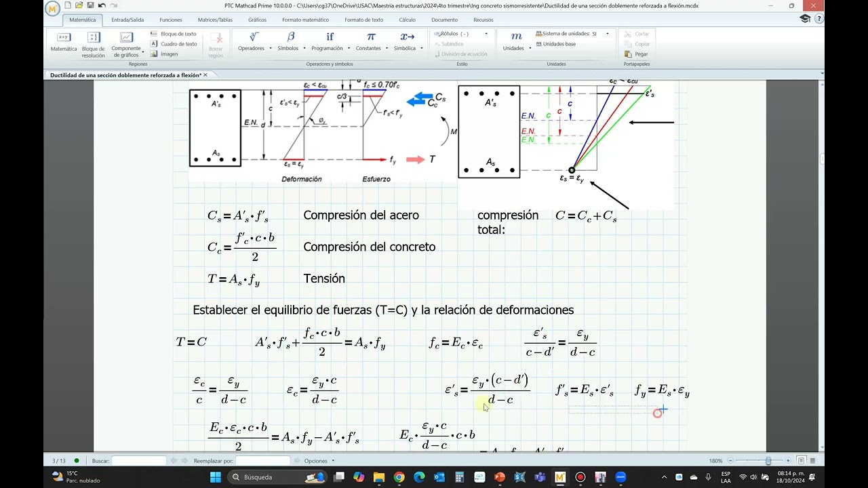Image resolution: width=868 pixels, height=488 pixels.
Task: Open File Explorer from the taskbar
Action: (378, 477)
